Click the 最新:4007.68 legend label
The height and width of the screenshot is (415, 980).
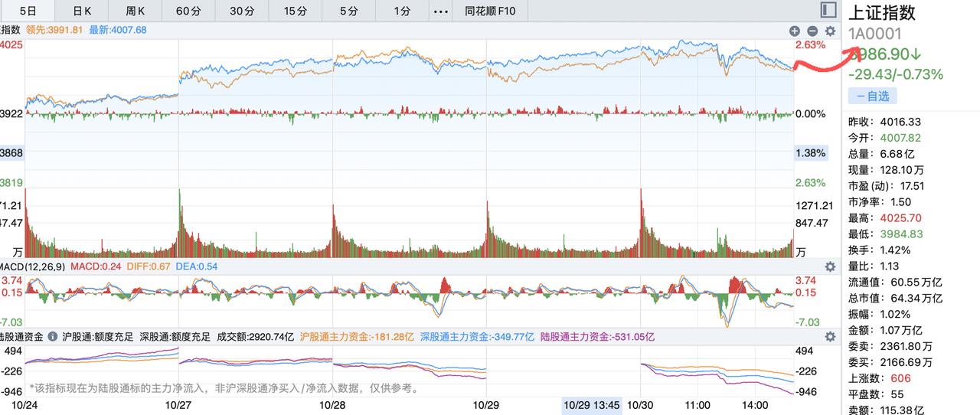pyautogui.click(x=118, y=31)
